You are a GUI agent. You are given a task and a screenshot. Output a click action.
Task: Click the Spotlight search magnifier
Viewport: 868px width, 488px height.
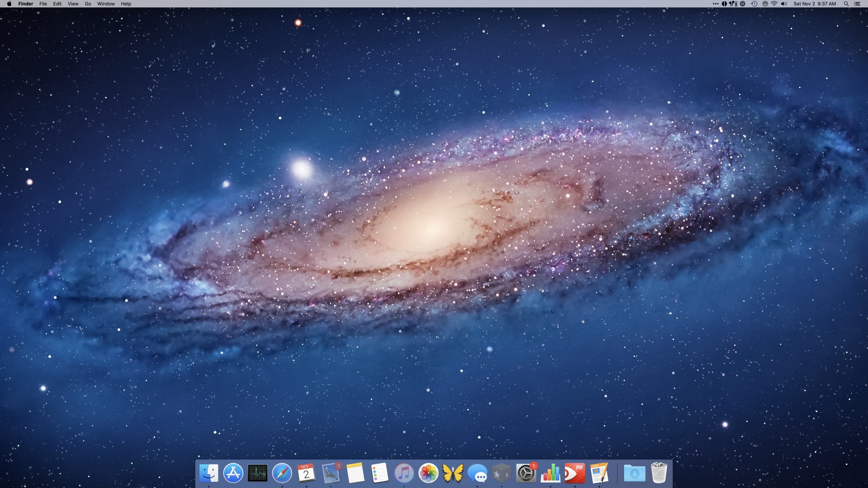[846, 3]
